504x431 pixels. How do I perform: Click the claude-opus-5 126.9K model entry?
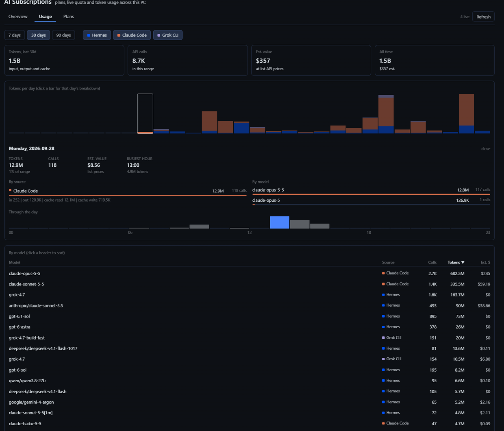pyautogui.click(x=371, y=200)
